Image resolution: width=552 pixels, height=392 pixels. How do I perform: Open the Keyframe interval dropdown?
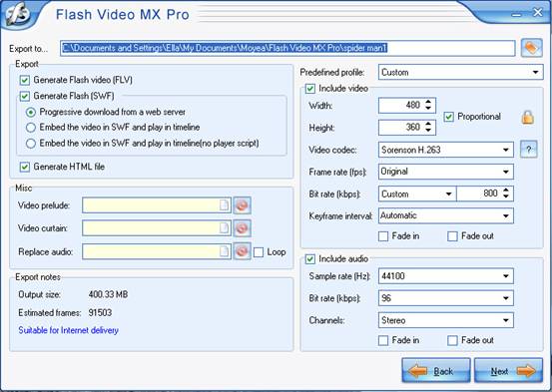[446, 215]
